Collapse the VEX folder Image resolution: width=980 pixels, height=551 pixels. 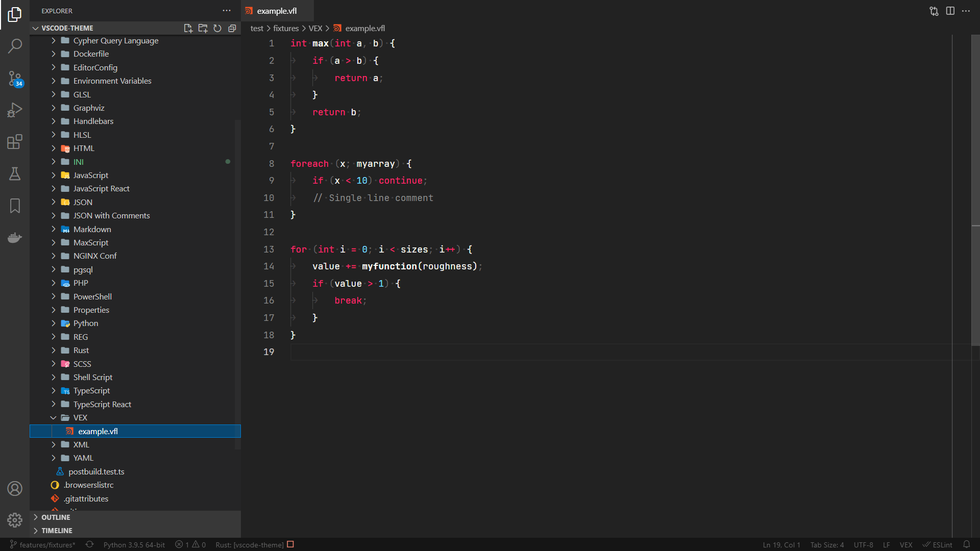54,417
